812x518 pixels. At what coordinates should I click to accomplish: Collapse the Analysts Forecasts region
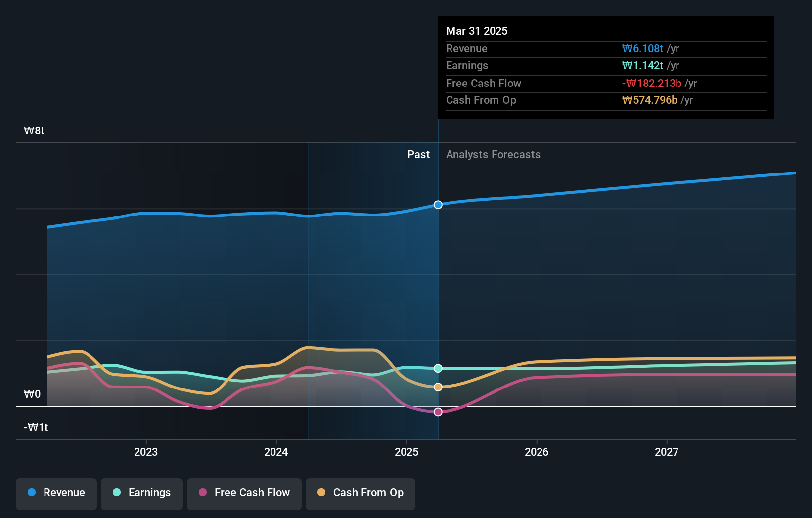pos(493,154)
